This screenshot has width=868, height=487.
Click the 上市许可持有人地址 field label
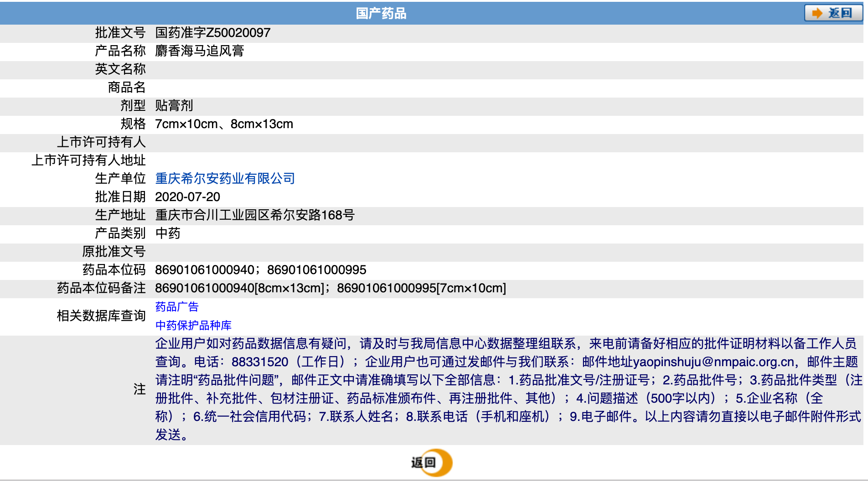click(x=88, y=160)
